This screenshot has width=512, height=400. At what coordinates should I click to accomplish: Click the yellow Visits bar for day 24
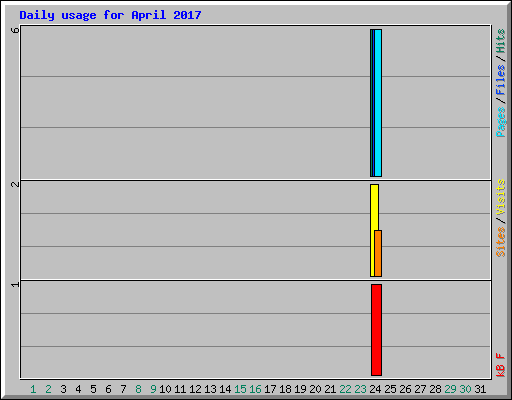[x=373, y=230]
